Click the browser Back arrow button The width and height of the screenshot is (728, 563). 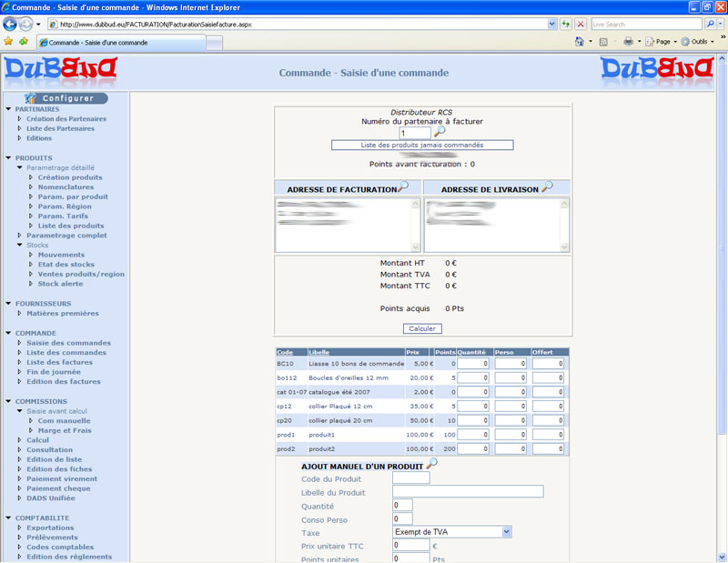11,24
